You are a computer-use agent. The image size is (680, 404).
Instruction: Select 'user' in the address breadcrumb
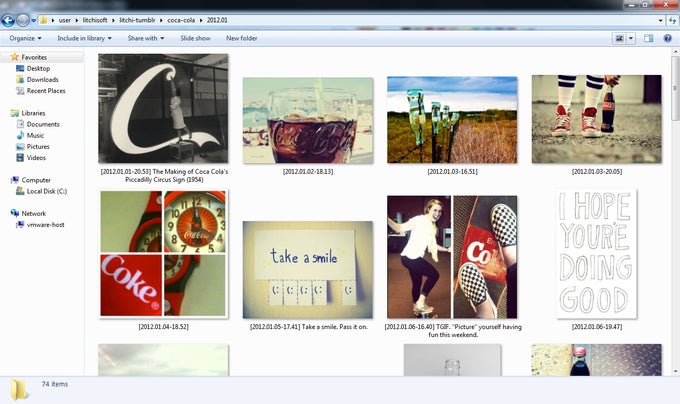click(65, 20)
